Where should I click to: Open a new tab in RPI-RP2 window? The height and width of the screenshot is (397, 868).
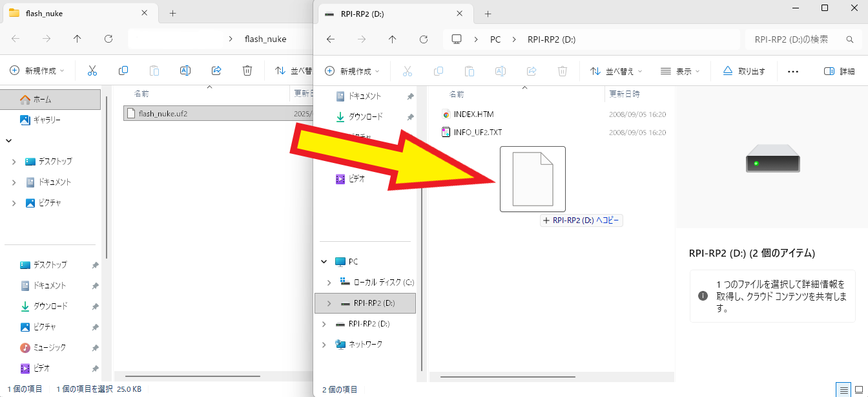coord(488,14)
